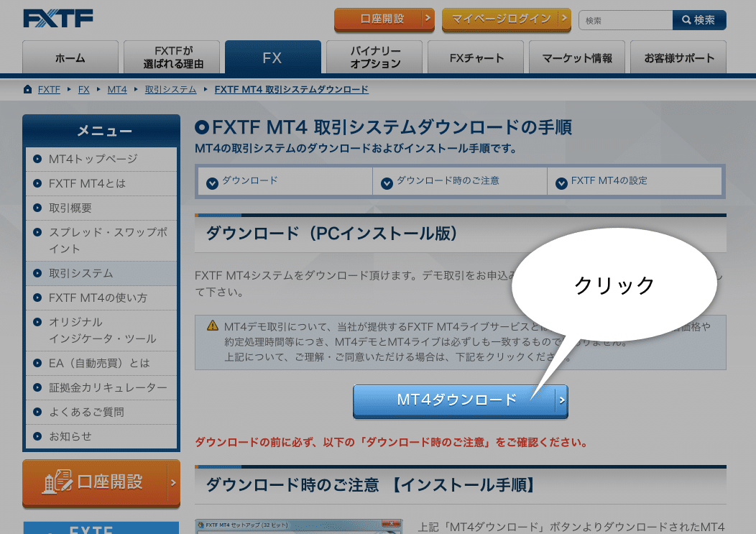Click the home icon in breadcrumb
Image resolution: width=756 pixels, height=534 pixels.
tap(27, 89)
